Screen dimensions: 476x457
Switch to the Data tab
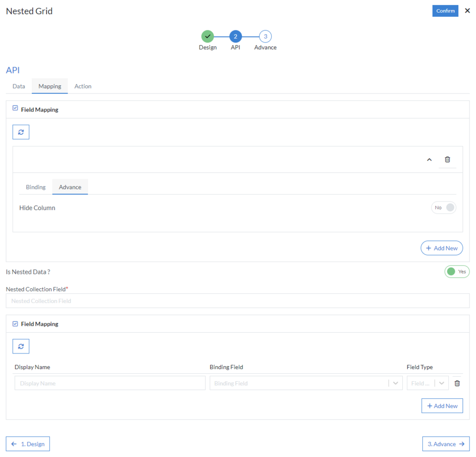tap(19, 86)
